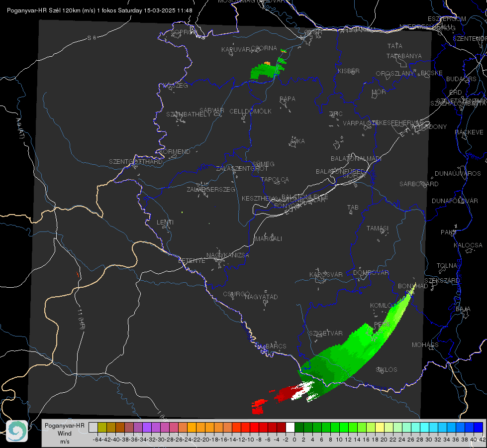The height and width of the screenshot is (448, 487).
Task: Click the ZALAEGERSZEG town label
Action: pyautogui.click(x=210, y=189)
